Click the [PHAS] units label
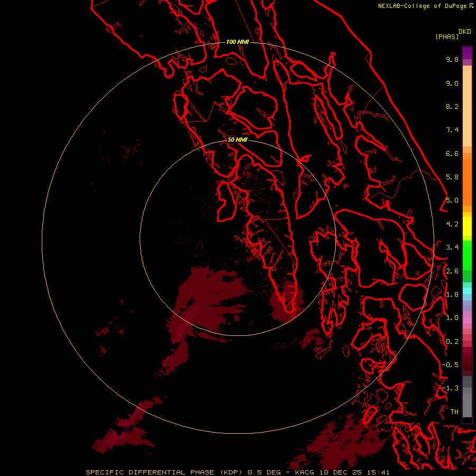 447,36
